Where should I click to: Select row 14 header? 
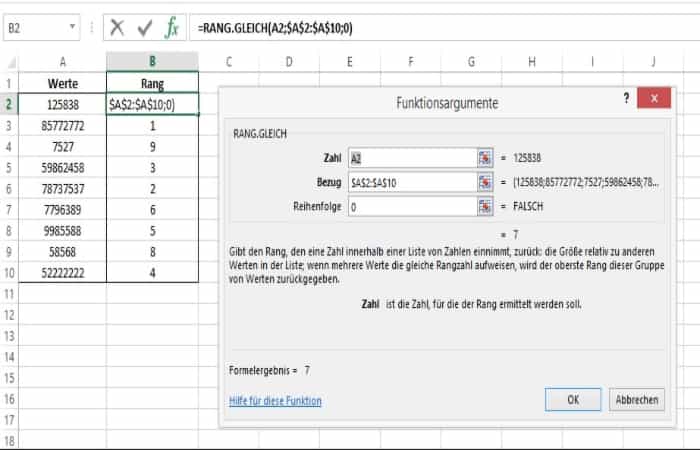[x=9, y=357]
